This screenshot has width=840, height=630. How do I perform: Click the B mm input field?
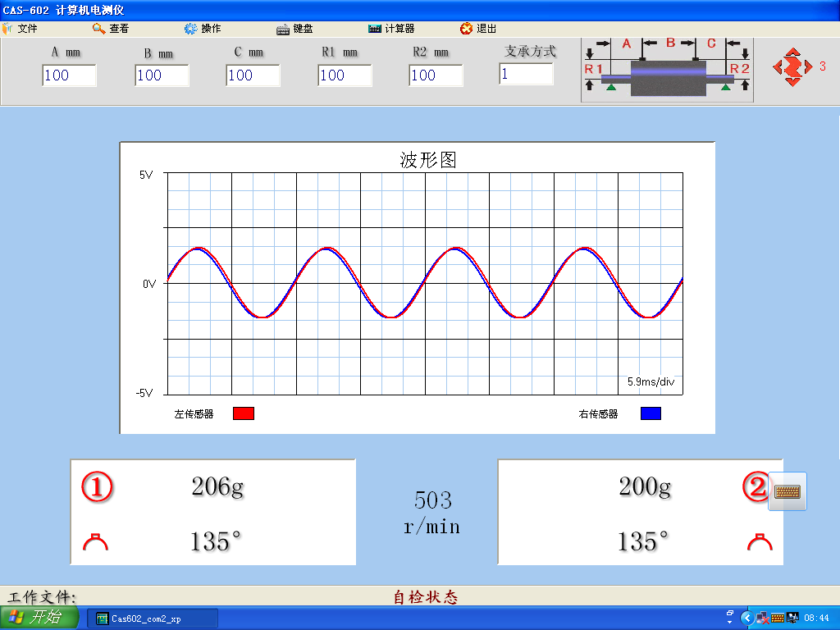coord(162,75)
